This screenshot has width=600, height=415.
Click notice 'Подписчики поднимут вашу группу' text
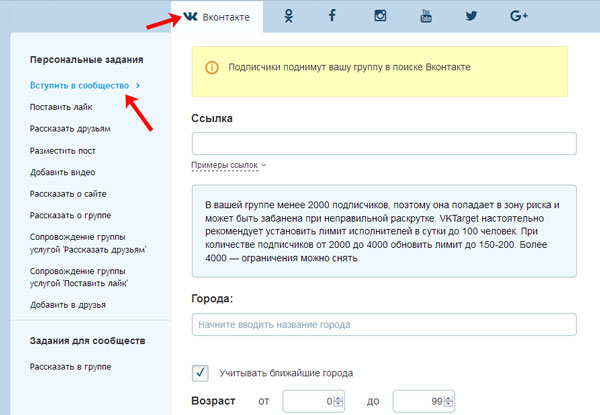(x=349, y=67)
